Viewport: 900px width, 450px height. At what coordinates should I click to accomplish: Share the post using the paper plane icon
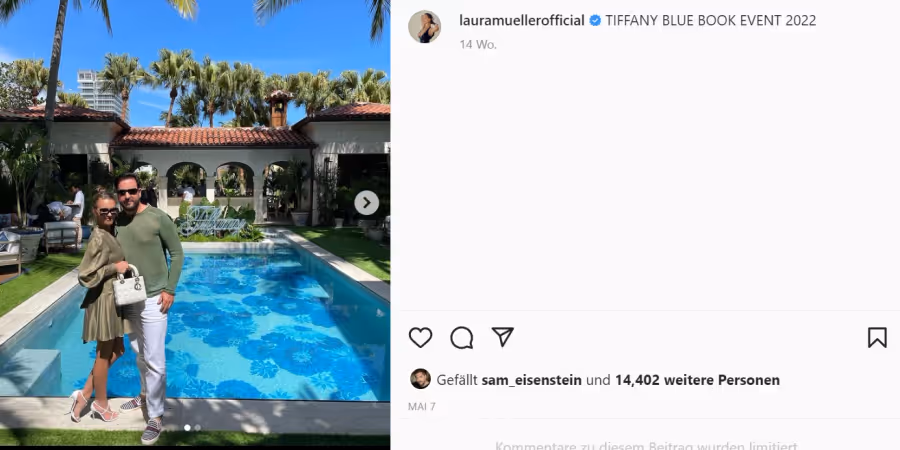pos(502,338)
